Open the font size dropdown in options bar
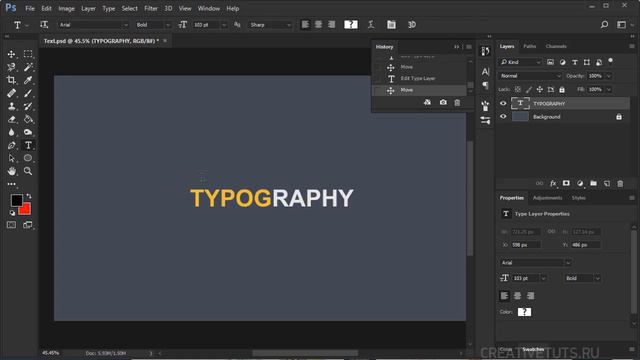The width and height of the screenshot is (640, 360). click(x=224, y=25)
